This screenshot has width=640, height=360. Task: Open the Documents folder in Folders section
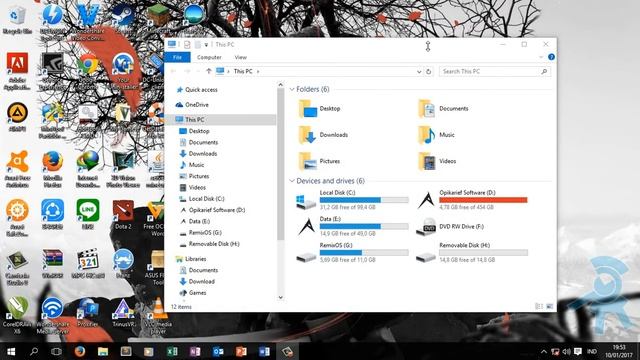click(x=443, y=109)
